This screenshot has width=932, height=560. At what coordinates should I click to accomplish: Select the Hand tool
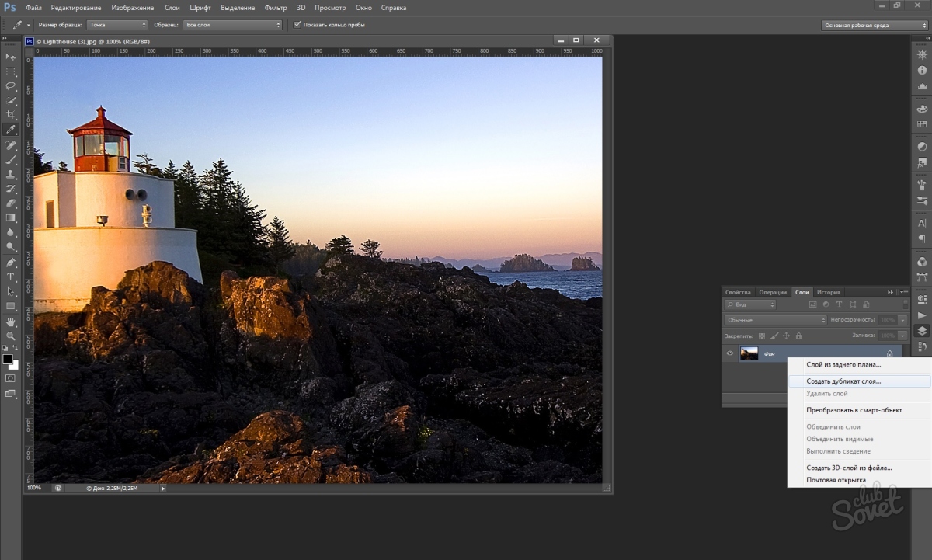tap(11, 321)
